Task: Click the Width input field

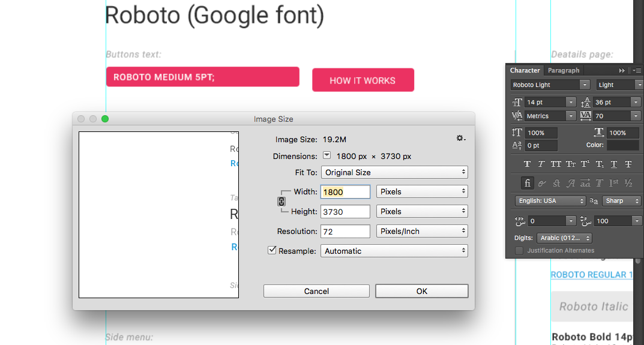Action: pyautogui.click(x=346, y=192)
